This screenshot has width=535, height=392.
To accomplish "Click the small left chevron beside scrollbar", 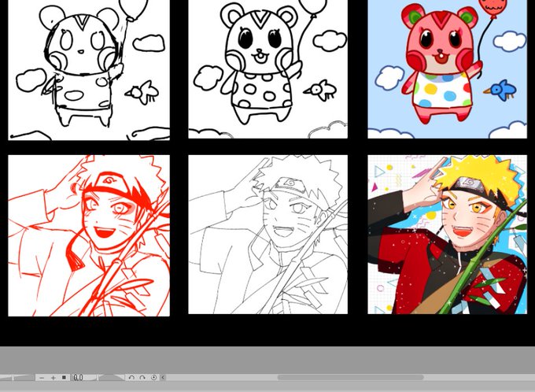I will [163, 377].
